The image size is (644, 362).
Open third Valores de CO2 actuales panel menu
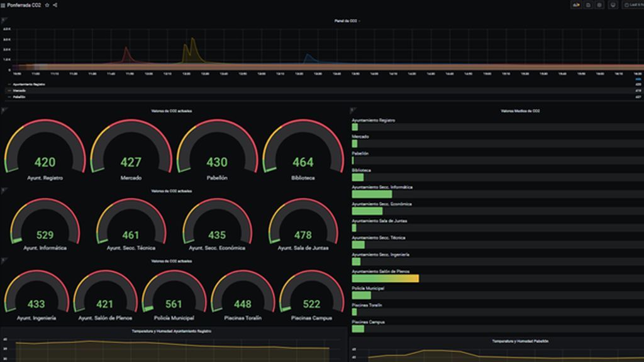pyautogui.click(x=171, y=261)
